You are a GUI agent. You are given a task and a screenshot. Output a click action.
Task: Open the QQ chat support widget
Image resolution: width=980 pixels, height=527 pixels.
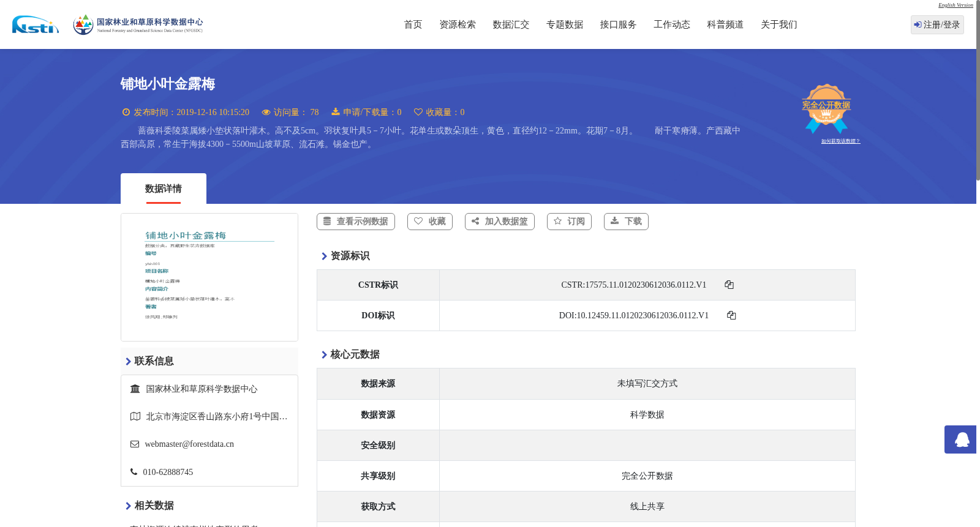pyautogui.click(x=960, y=439)
